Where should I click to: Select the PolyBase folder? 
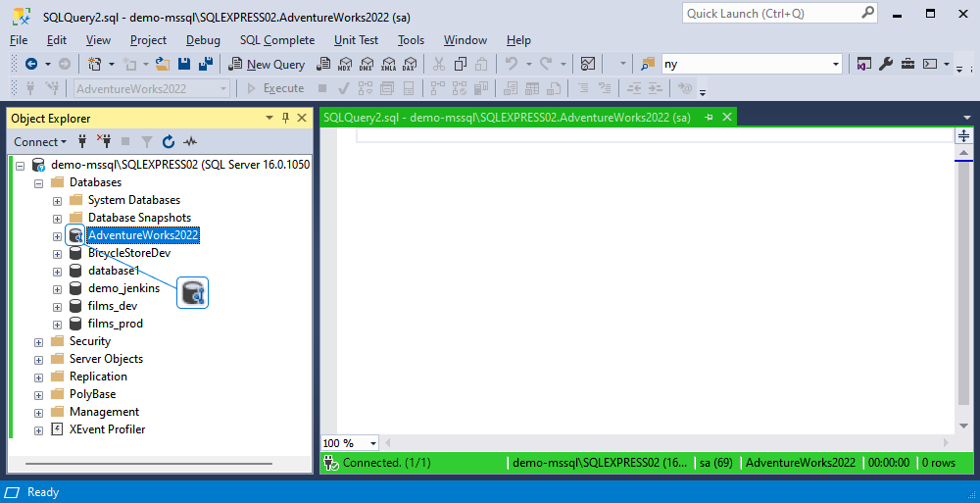92,394
